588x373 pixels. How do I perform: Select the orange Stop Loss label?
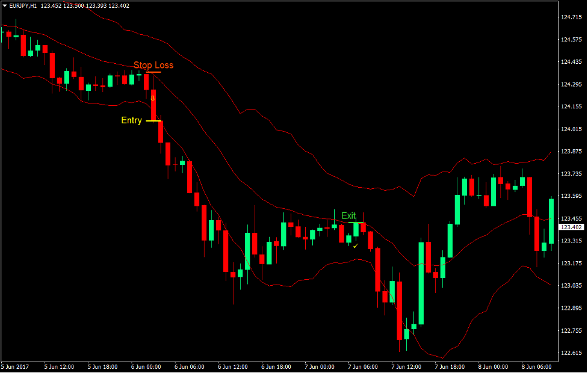pyautogui.click(x=154, y=65)
